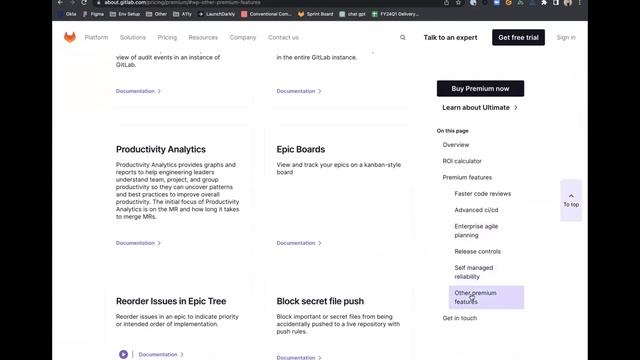Open the LaunchDarkly bookmark
The height and width of the screenshot is (360, 640).
coord(217,14)
